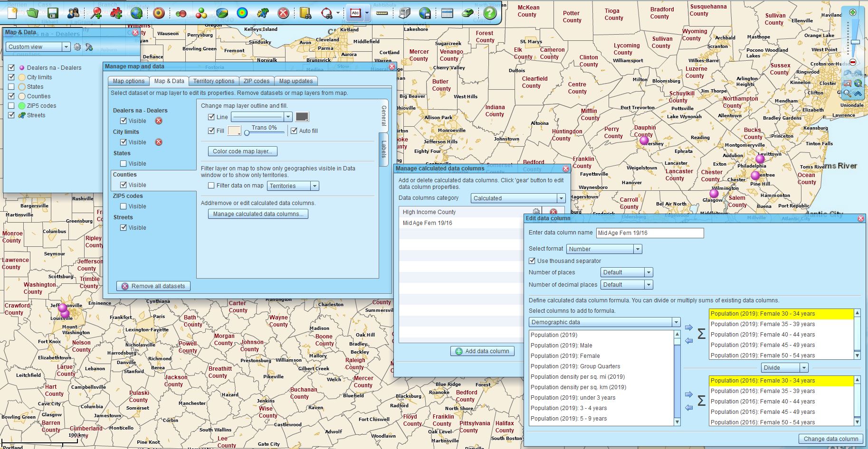Click Change data column button
The width and height of the screenshot is (868, 449).
pos(830,439)
